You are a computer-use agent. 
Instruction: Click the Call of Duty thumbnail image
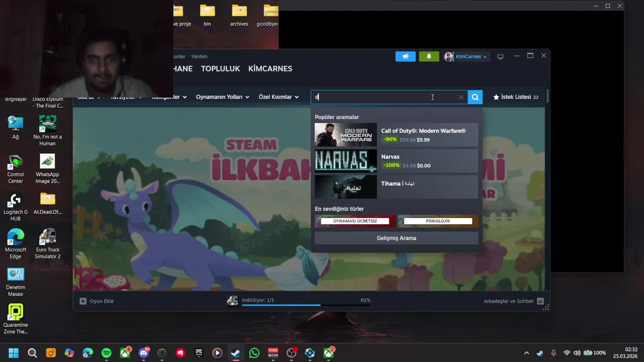(x=346, y=135)
